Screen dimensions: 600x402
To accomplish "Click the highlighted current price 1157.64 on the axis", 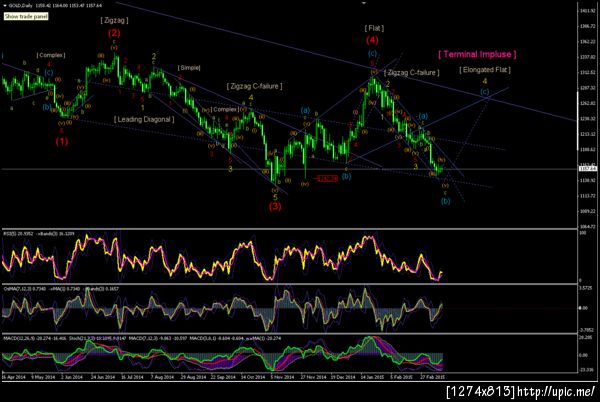I will click(588, 169).
